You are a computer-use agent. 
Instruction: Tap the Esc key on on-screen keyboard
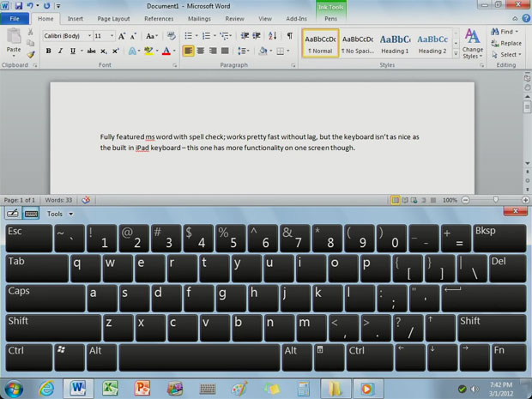29,239
